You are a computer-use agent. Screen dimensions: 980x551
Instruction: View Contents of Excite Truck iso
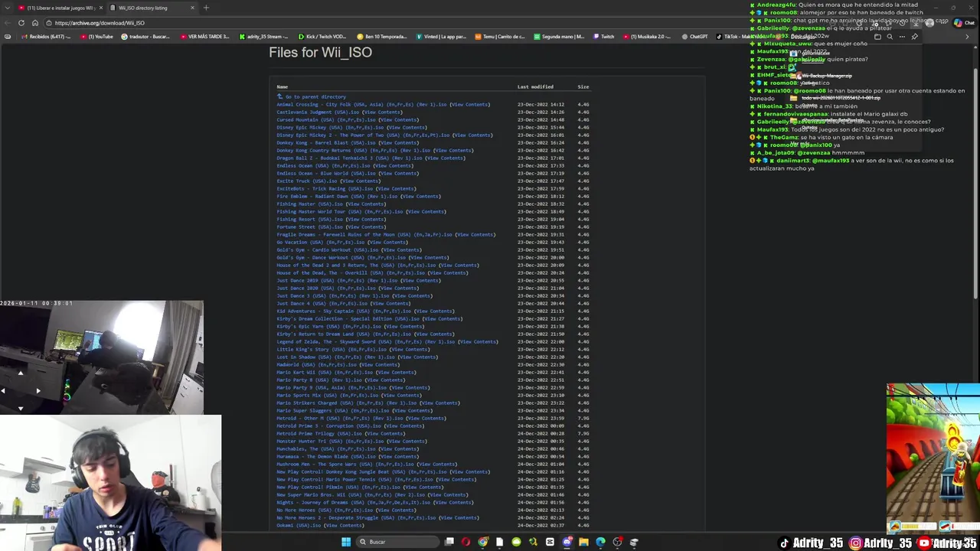(x=360, y=181)
